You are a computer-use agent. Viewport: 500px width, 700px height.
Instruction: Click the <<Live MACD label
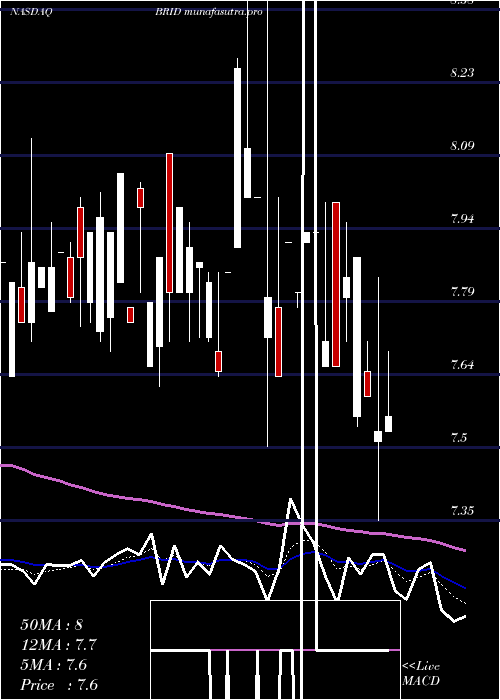(421, 674)
